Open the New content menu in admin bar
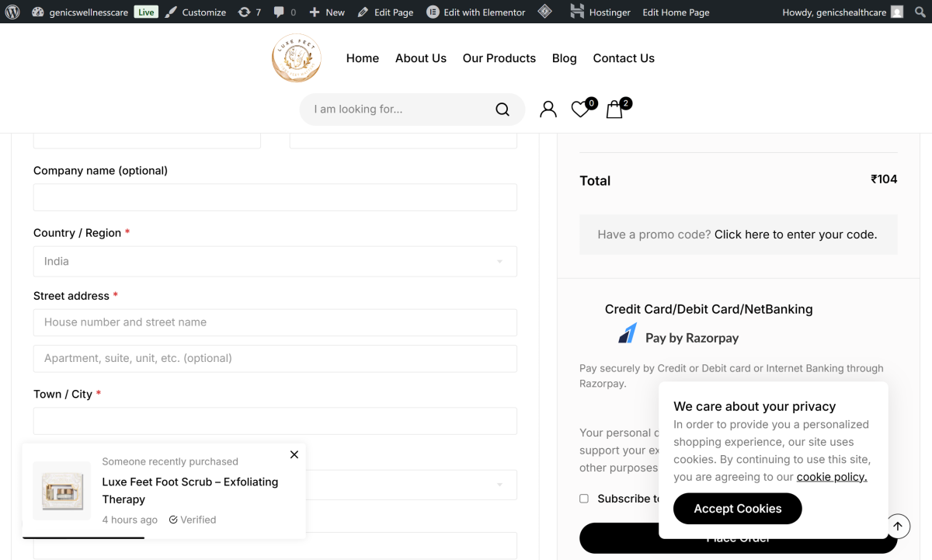Viewport: 932px width, 560px height. 327,12
